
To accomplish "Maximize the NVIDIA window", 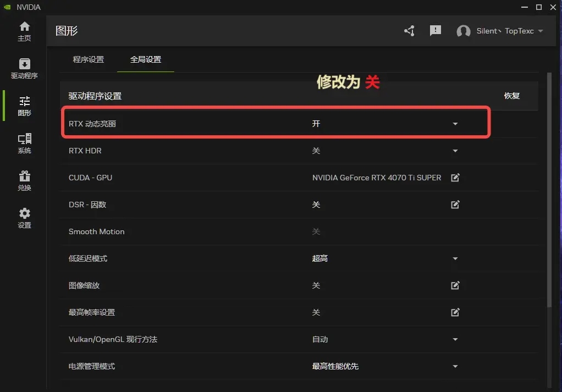I will coord(539,7).
